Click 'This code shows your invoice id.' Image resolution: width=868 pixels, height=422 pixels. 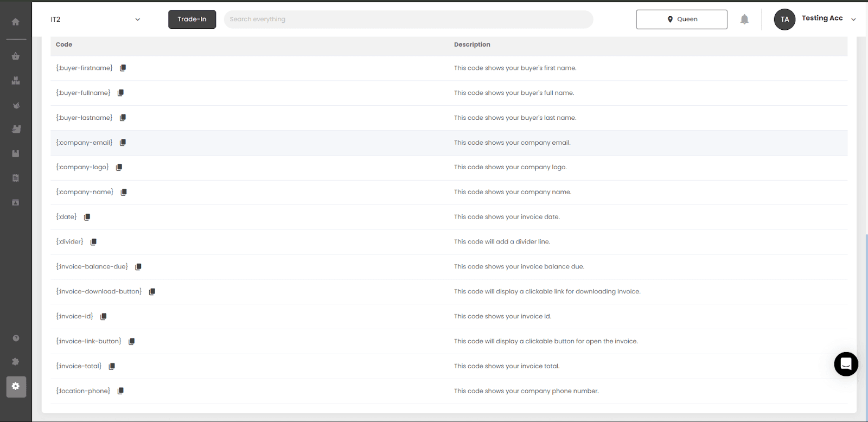click(x=502, y=316)
